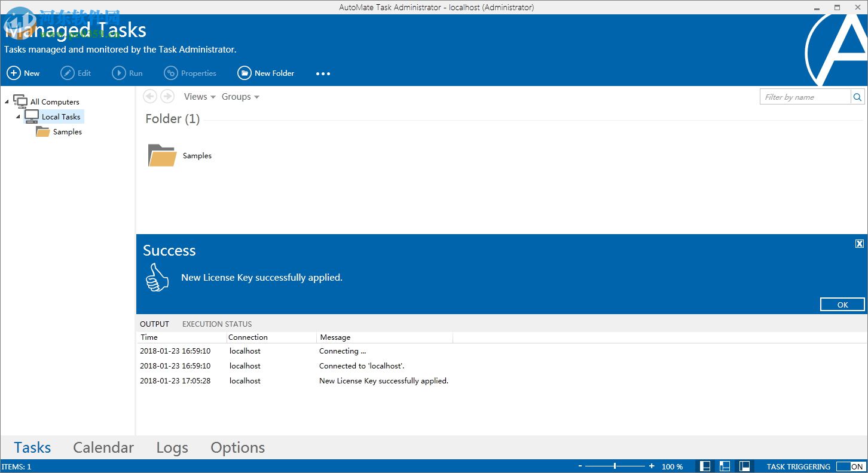Viewport: 868px width, 473px height.
Task: Switch to the OUTPUT tab
Action: coord(155,324)
